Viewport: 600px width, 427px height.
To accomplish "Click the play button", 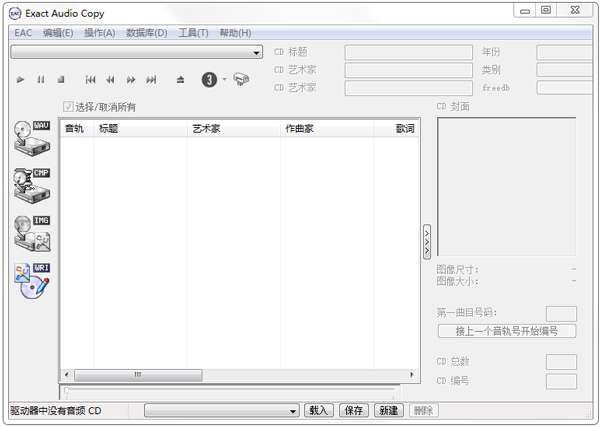I will point(20,80).
